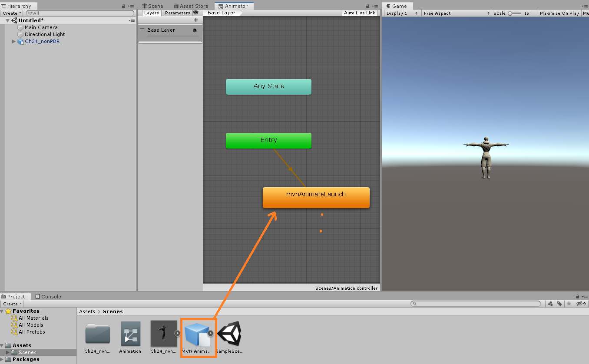Adjust the Game view Scale slider
Viewport: 589px width, 364px height.
[x=515, y=13]
